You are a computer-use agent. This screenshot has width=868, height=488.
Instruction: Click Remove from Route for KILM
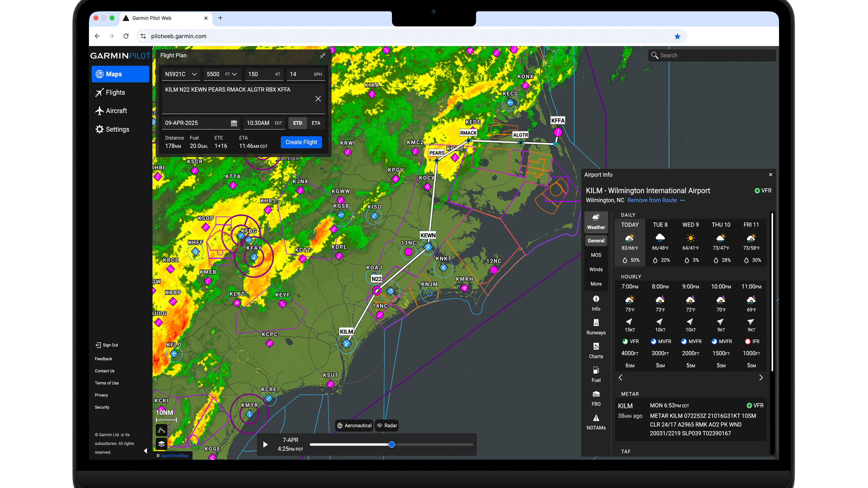(652, 200)
